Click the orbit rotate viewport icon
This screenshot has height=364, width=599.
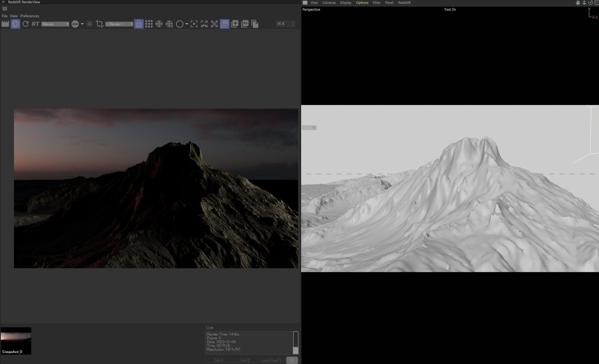click(x=590, y=2)
